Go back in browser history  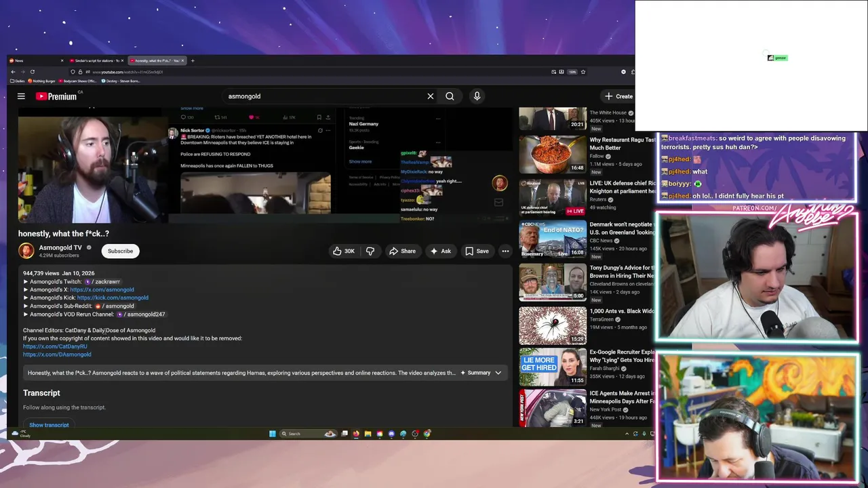[13, 71]
